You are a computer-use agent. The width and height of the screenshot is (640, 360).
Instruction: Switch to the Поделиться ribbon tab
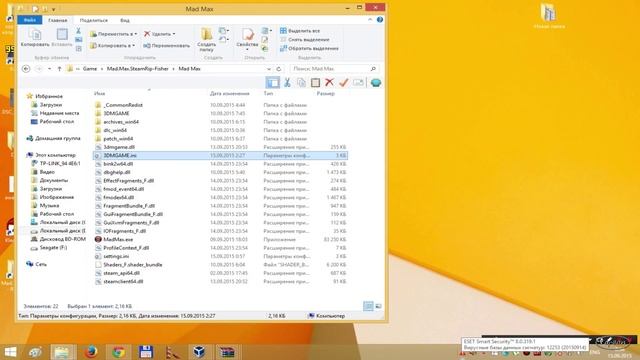click(94, 20)
